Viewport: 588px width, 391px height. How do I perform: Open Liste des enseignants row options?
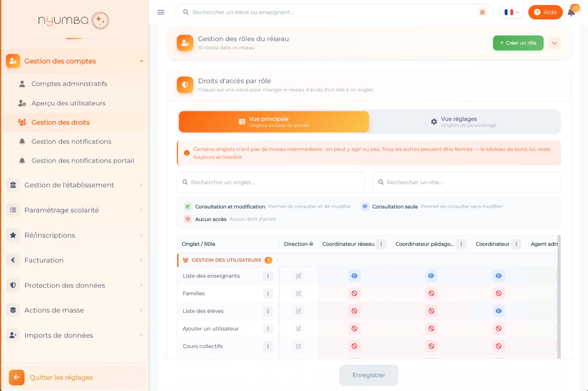(x=268, y=276)
